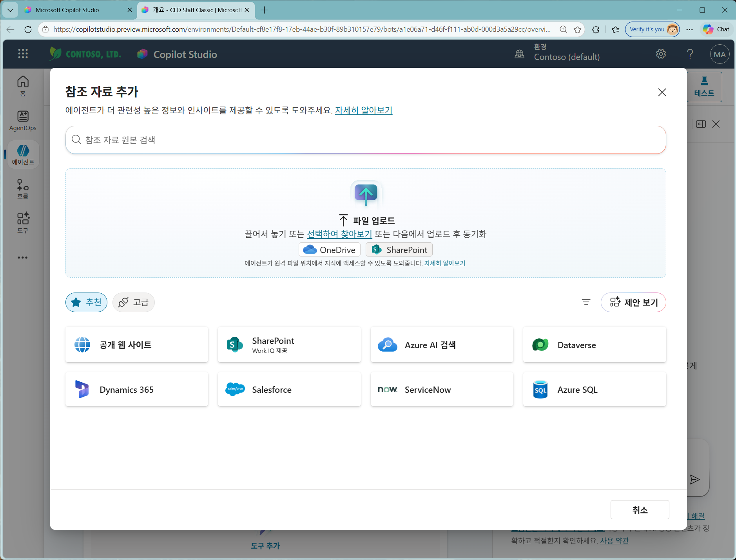736x560 pixels.
Task: Close the 참조 자료 추가 dialog
Action: (662, 92)
